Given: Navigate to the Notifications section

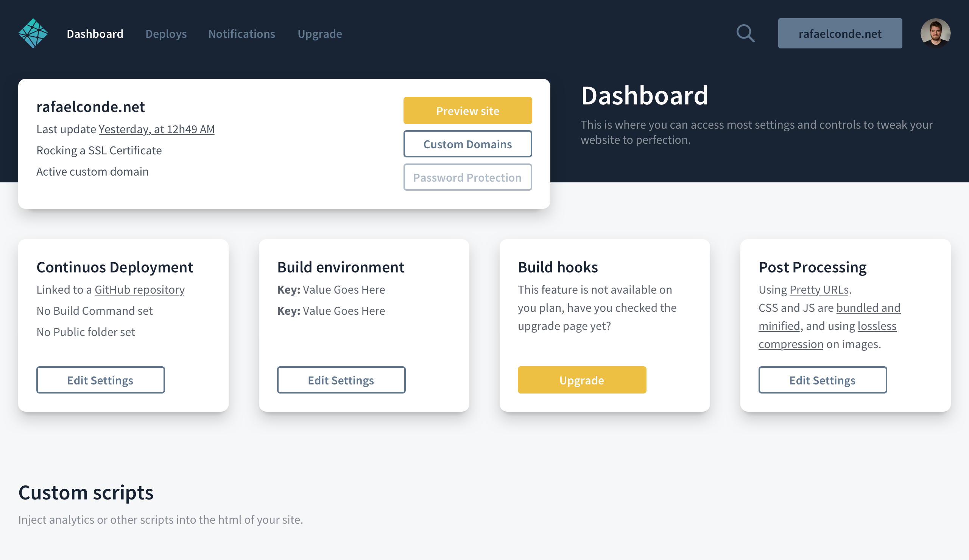Looking at the screenshot, I should coord(242,33).
